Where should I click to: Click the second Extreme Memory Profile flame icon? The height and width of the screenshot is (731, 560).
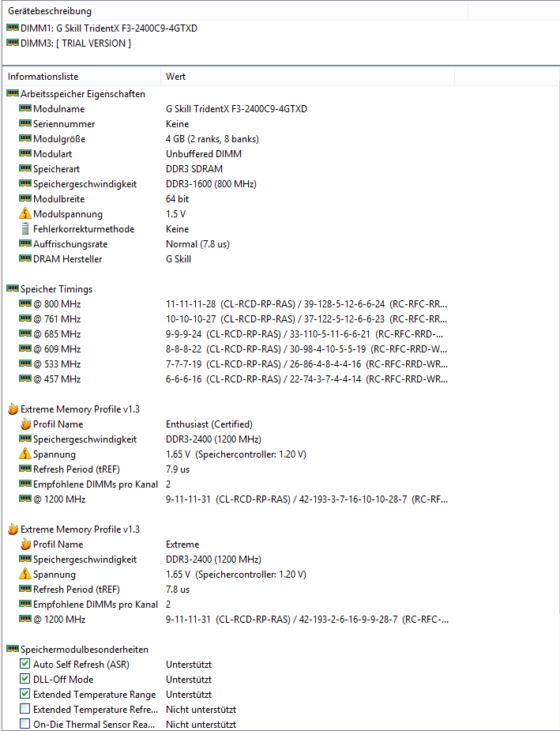tap(13, 529)
